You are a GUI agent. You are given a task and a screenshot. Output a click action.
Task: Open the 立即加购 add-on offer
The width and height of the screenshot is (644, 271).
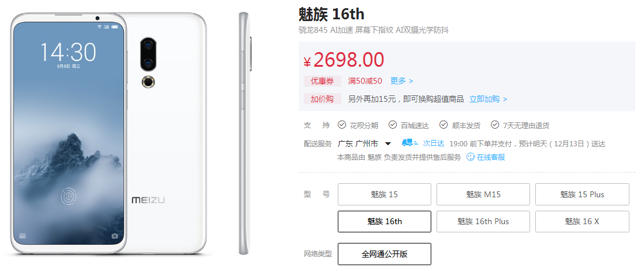click(x=489, y=99)
